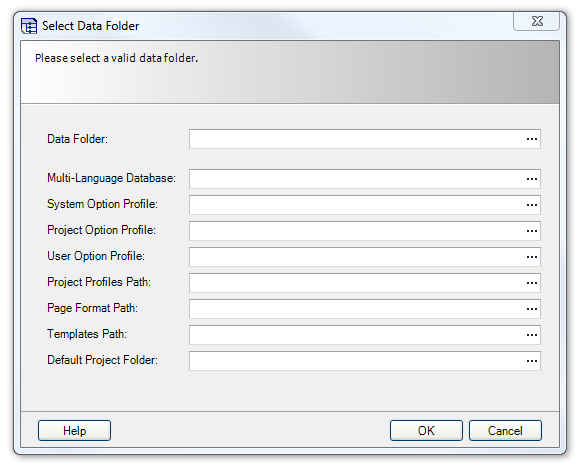
Task: Focus the Multi-Language Database input field
Action: click(x=356, y=179)
